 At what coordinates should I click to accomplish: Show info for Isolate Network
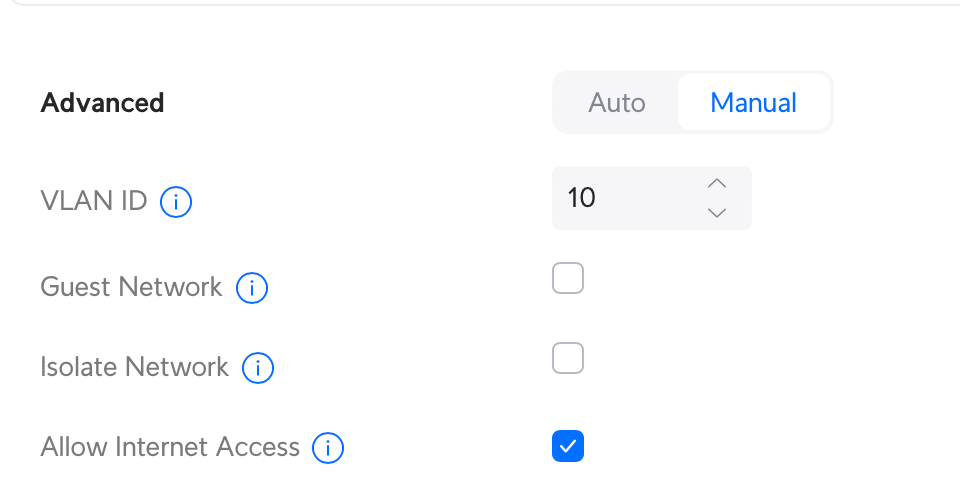[x=258, y=368]
